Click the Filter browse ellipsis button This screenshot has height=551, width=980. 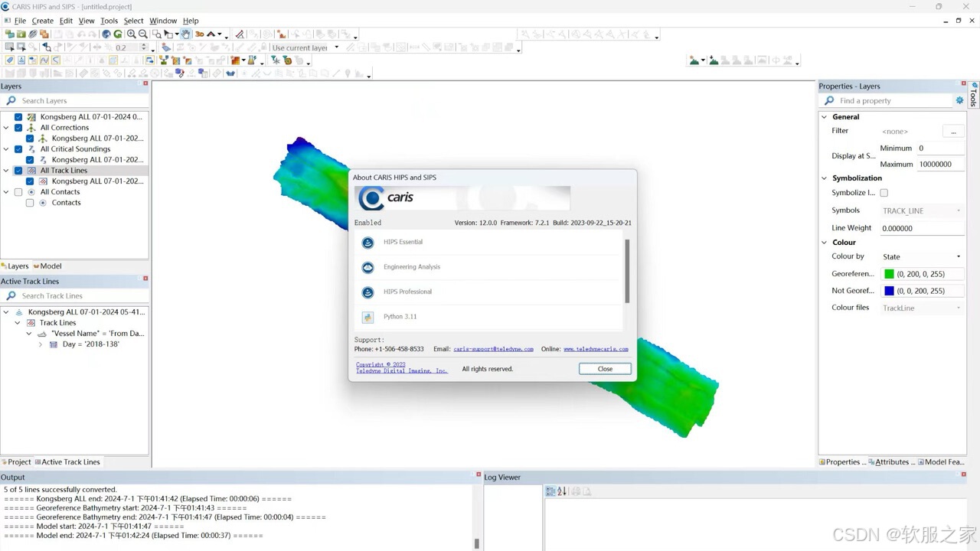click(x=953, y=132)
